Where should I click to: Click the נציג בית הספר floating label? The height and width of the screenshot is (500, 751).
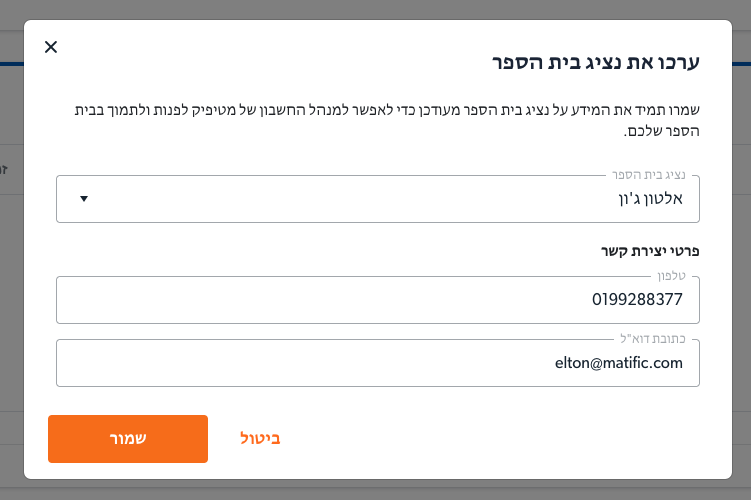[649, 175]
